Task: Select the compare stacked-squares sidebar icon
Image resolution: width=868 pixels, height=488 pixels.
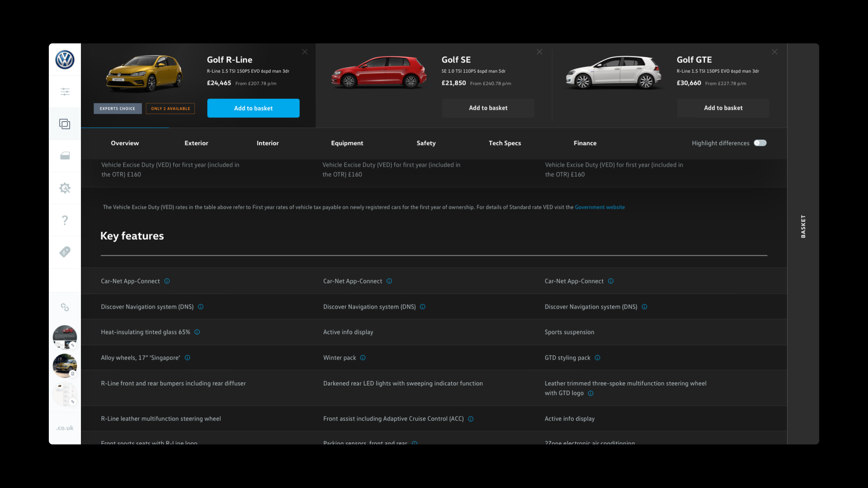Action: click(65, 124)
